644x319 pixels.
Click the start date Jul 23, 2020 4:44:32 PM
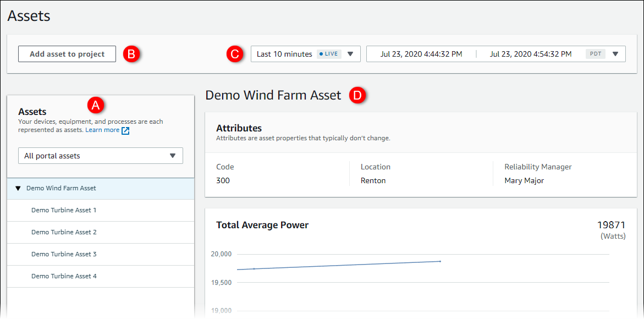[x=420, y=53]
